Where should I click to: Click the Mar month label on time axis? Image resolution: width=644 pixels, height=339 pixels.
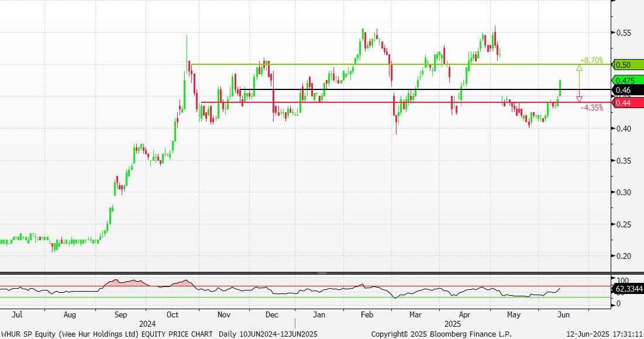tap(415, 315)
